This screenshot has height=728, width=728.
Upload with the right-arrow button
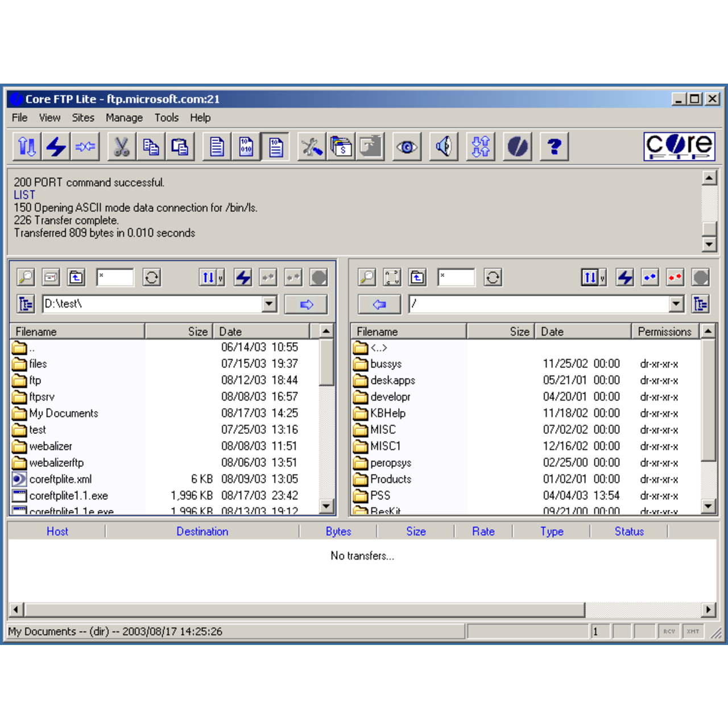point(306,304)
